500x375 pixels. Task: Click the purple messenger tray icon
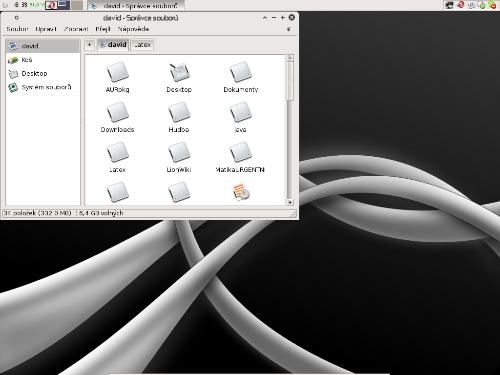[x=471, y=5]
